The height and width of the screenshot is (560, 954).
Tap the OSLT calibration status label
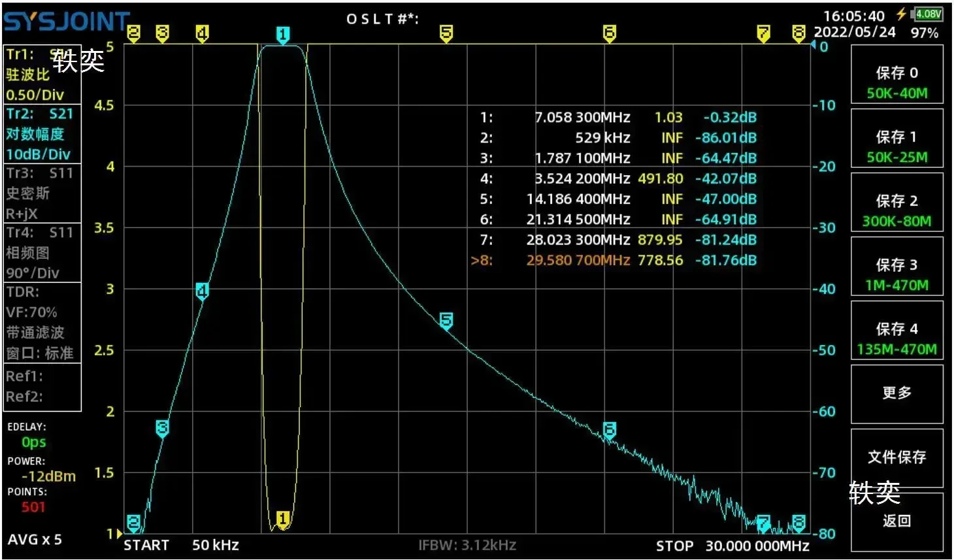[382, 19]
